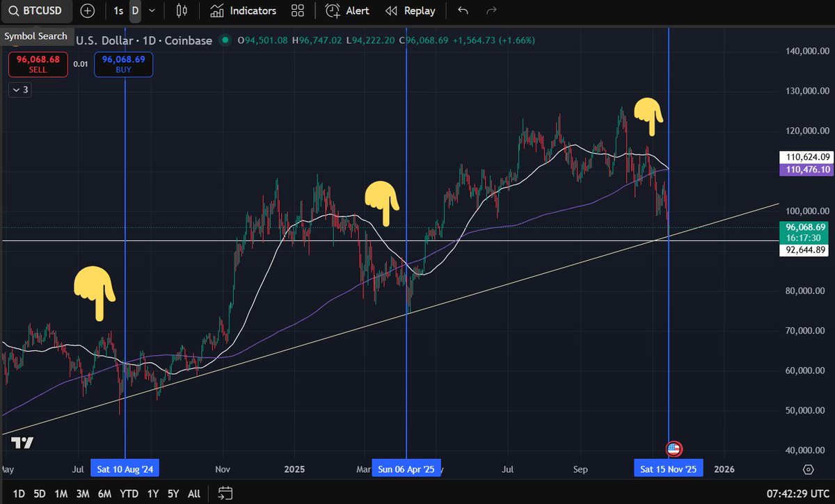835x504 pixels.
Task: Expand the drawings count chevron labeled 3
Action: pyautogui.click(x=19, y=90)
